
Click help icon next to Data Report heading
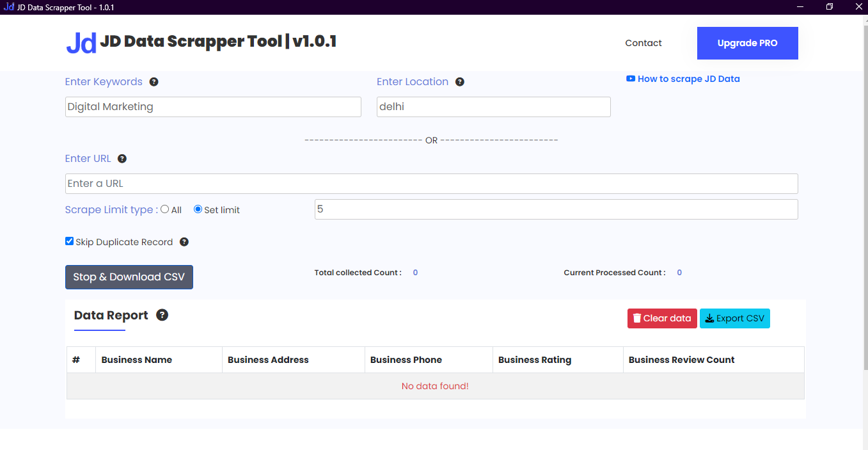coord(162,315)
